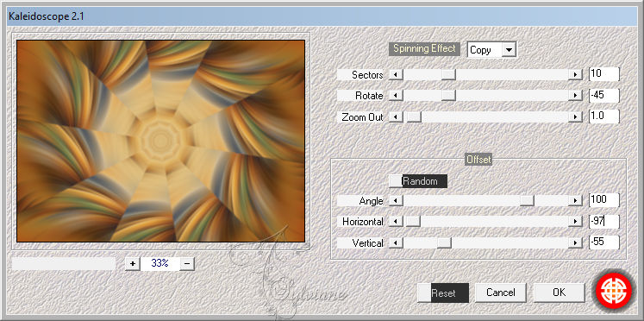Image resolution: width=644 pixels, height=321 pixels.
Task: Click the Vertical value input field
Action: [x=603, y=242]
